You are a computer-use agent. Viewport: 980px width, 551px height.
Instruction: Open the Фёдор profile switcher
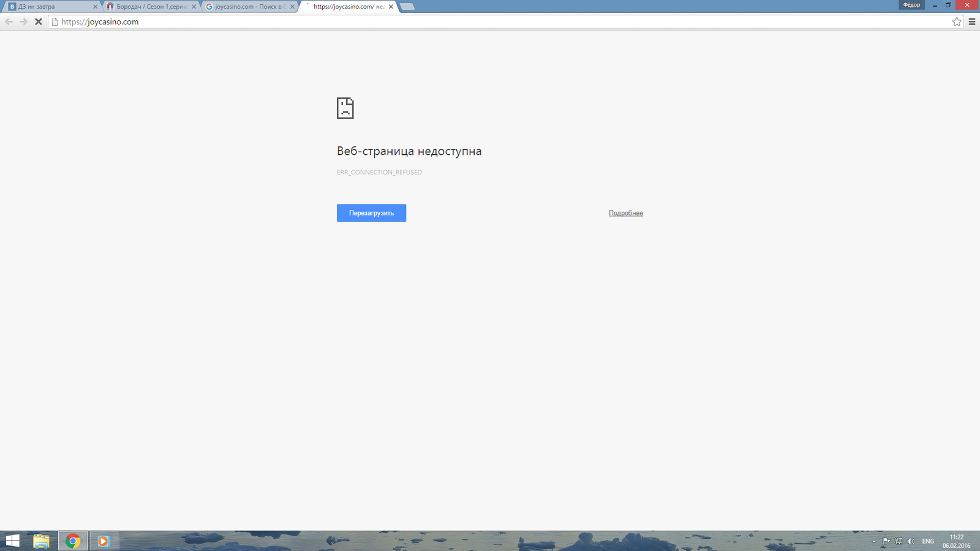[x=911, y=5]
